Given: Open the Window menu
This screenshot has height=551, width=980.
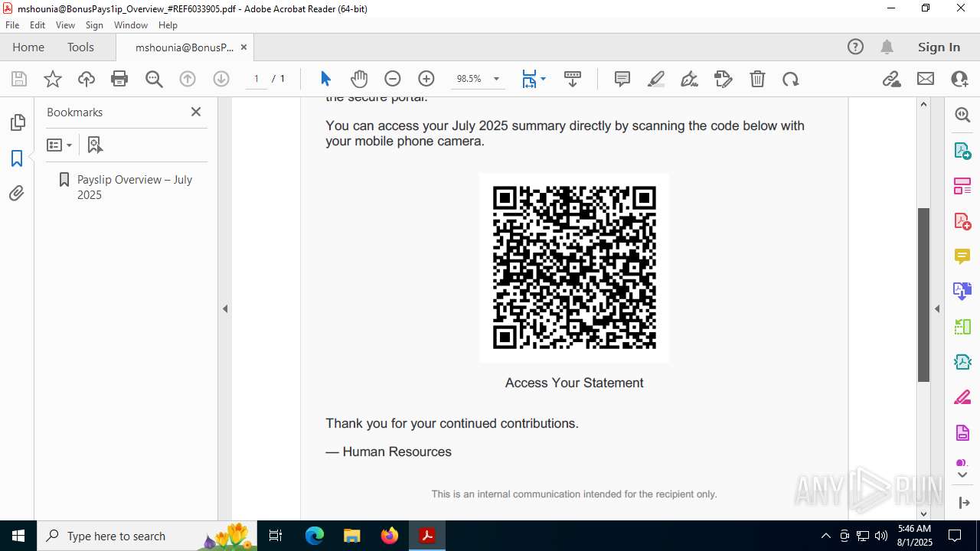Looking at the screenshot, I should pyautogui.click(x=131, y=25).
